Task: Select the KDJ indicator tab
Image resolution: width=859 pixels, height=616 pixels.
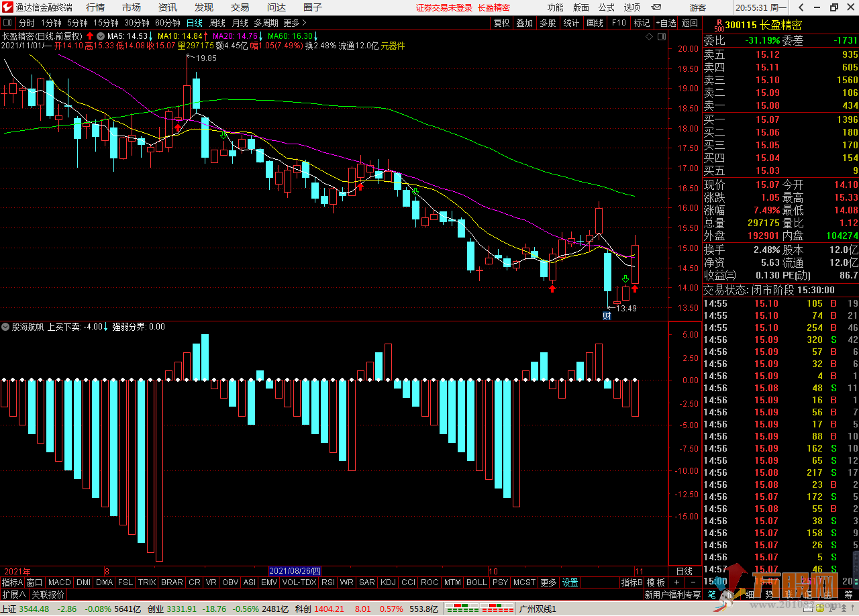Action: tap(388, 582)
